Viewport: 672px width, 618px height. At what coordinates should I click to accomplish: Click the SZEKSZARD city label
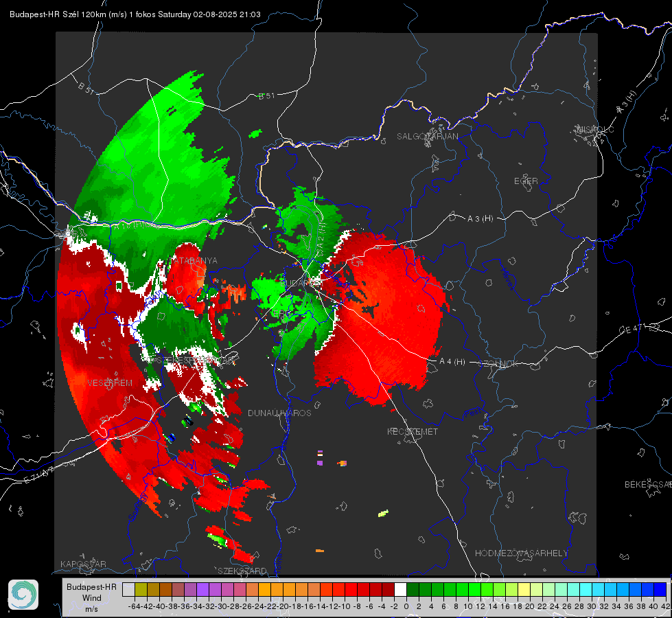(x=242, y=571)
